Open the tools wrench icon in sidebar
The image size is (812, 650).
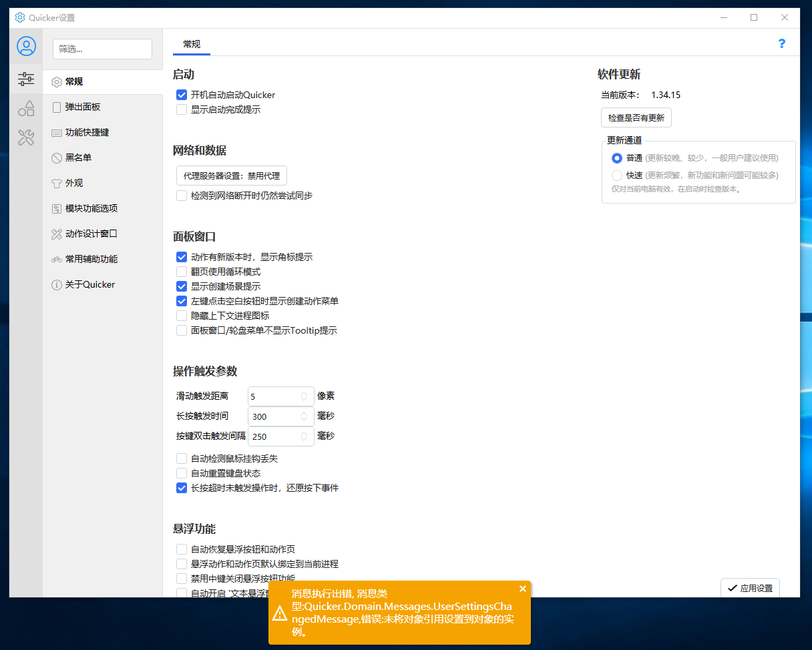point(26,137)
